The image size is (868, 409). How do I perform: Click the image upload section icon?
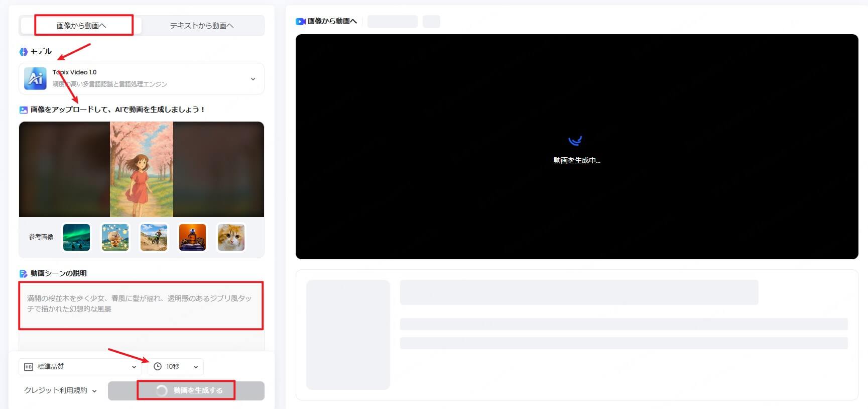[x=24, y=110]
